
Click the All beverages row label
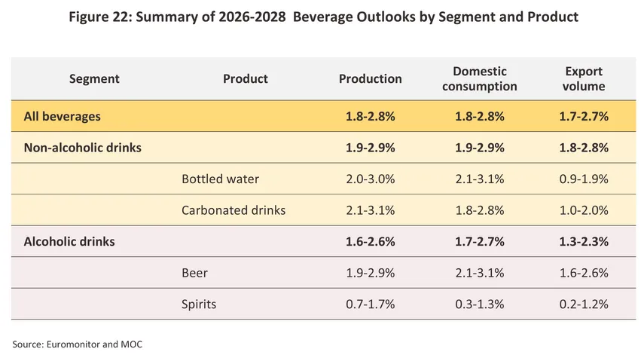coord(62,116)
